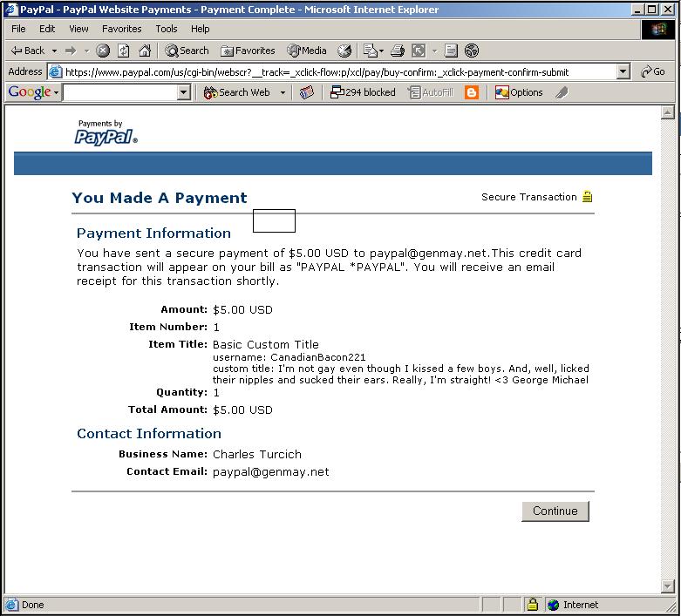Open the Search Web options arrow
Screen dimensions: 681x616
[283, 92]
